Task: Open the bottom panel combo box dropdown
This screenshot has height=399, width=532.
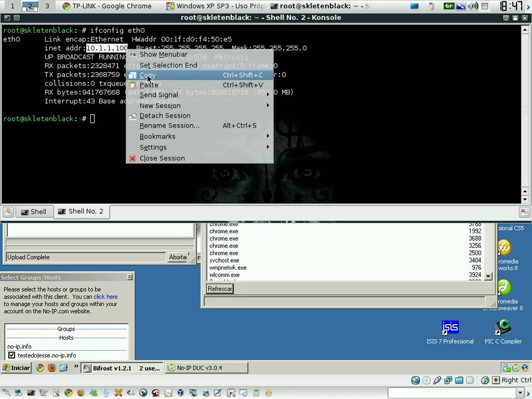Action: tap(520, 393)
